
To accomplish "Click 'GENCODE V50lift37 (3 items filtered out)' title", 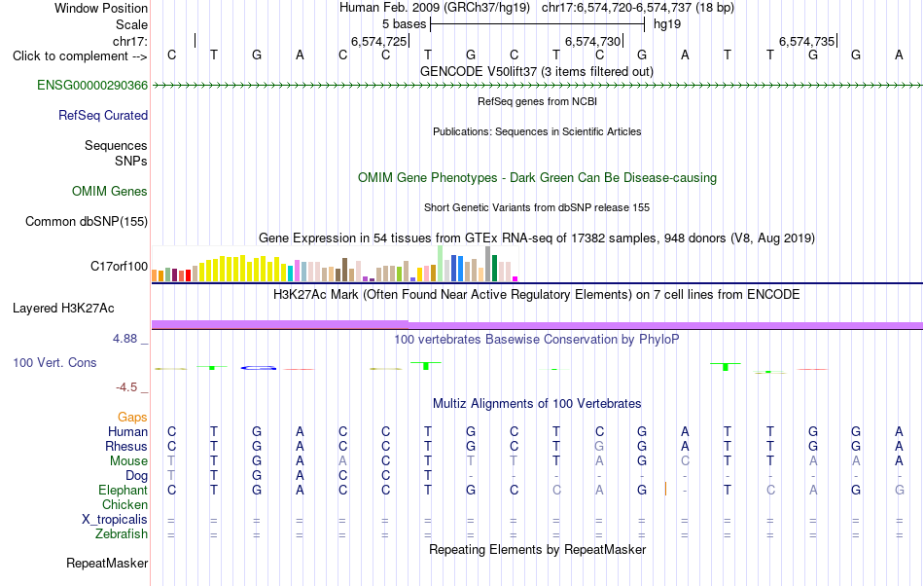I will point(537,72).
